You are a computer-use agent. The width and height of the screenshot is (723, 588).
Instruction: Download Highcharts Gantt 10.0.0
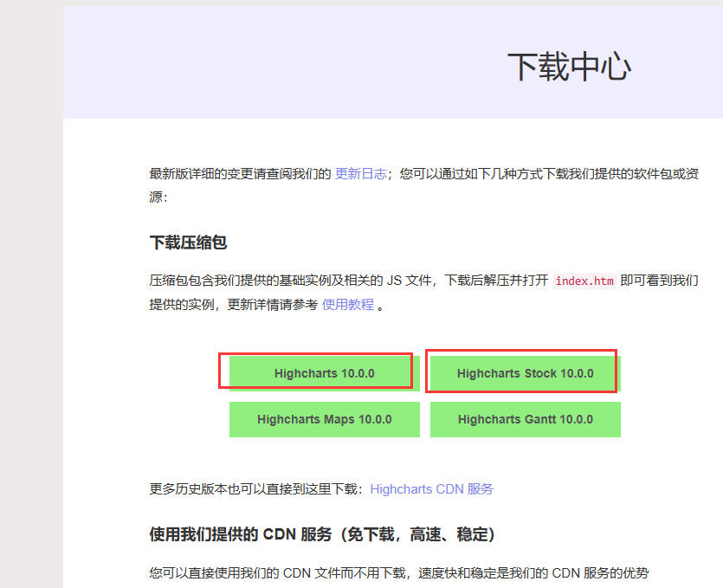pyautogui.click(x=526, y=419)
